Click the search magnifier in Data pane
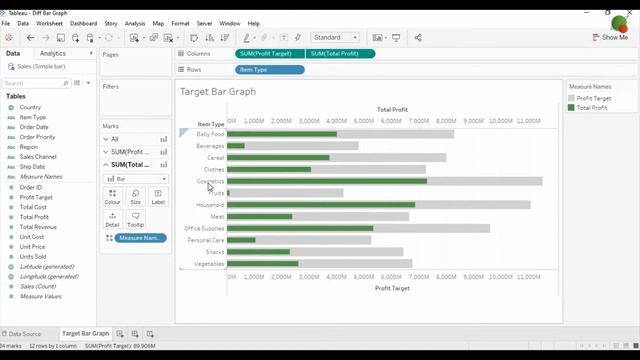 pyautogui.click(x=66, y=83)
